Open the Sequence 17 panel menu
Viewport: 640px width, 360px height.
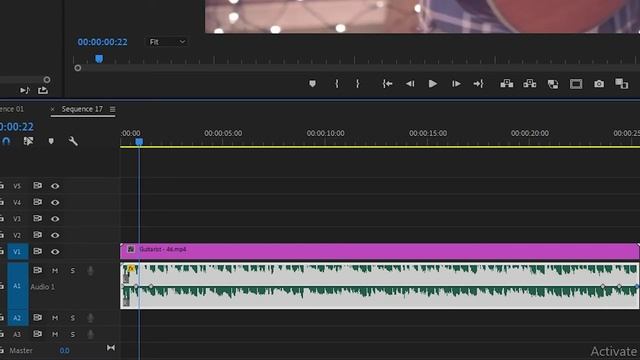[113, 109]
